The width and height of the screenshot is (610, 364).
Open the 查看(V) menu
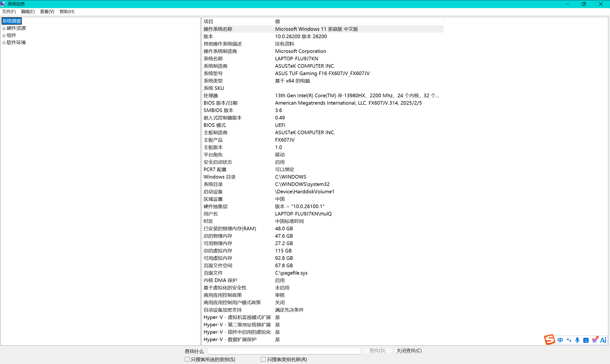click(47, 11)
